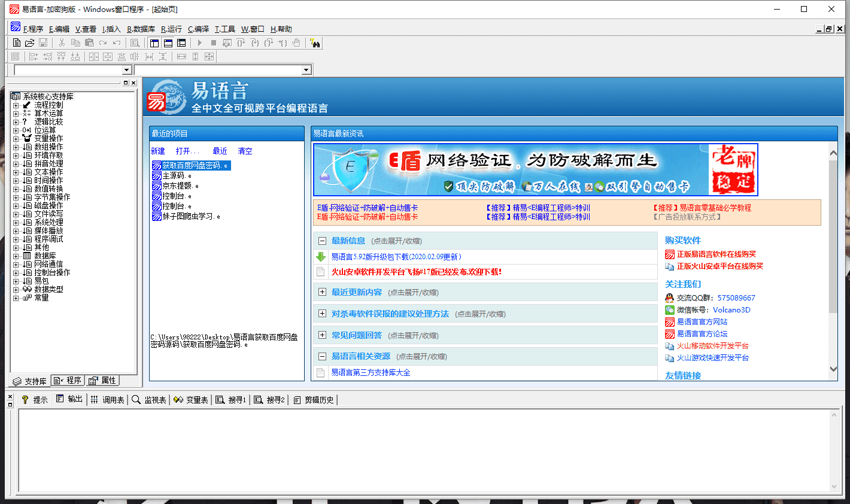Expand the 流程控制 tree node
This screenshot has width=850, height=504.
coord(16,105)
